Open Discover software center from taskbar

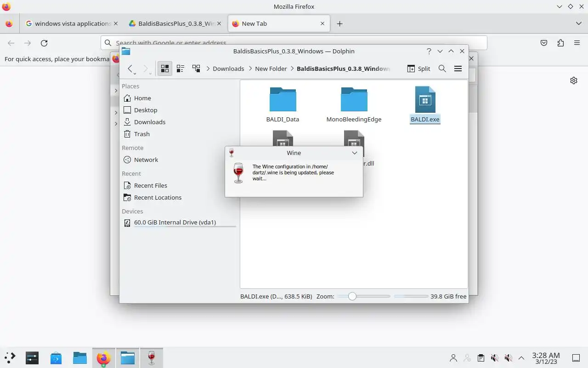(x=56, y=357)
